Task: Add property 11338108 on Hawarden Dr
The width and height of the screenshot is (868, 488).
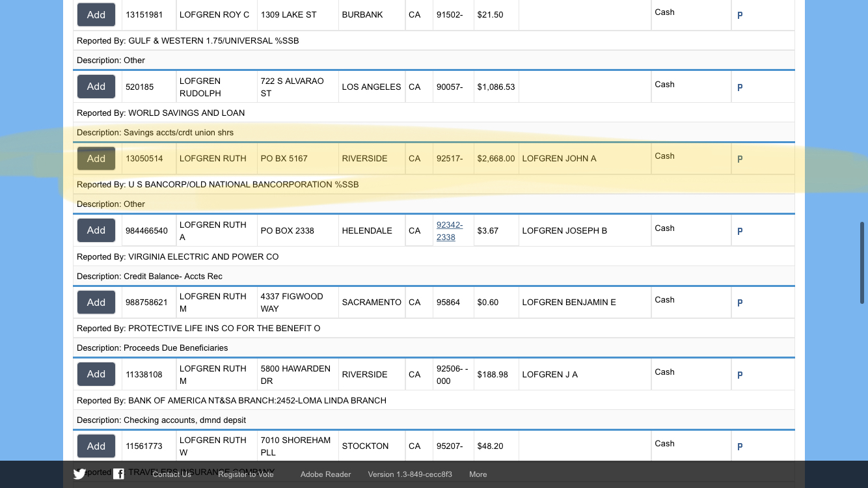Action: point(96,374)
